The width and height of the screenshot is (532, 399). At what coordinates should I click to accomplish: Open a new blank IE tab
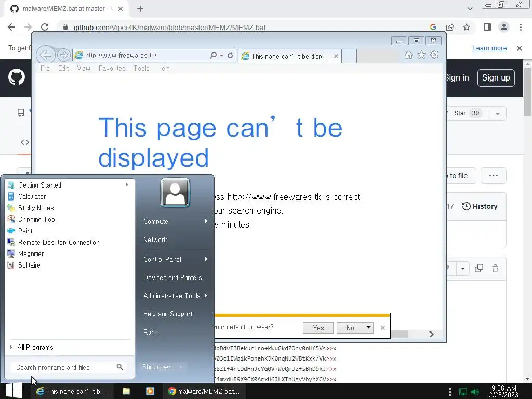coord(349,56)
